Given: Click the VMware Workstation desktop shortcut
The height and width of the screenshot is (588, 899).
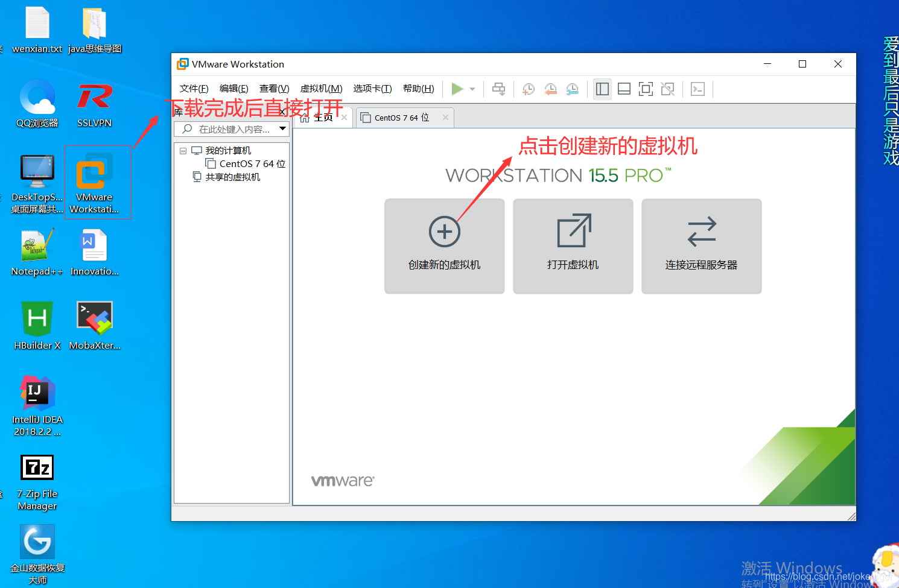Looking at the screenshot, I should [x=94, y=184].
